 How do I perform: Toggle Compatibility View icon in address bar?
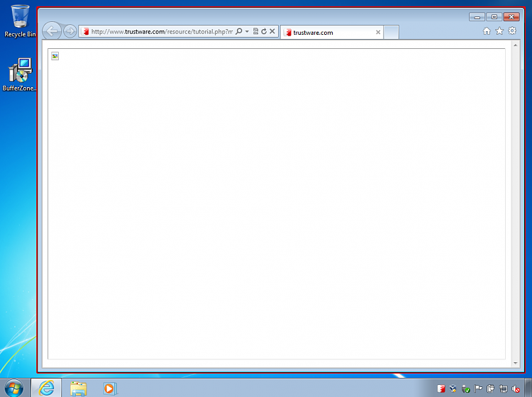point(256,31)
